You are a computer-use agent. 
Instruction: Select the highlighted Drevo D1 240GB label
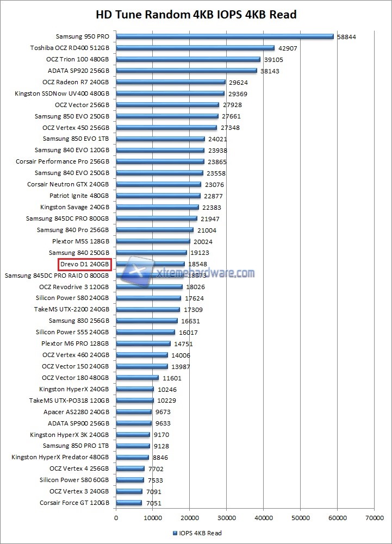pyautogui.click(x=85, y=265)
